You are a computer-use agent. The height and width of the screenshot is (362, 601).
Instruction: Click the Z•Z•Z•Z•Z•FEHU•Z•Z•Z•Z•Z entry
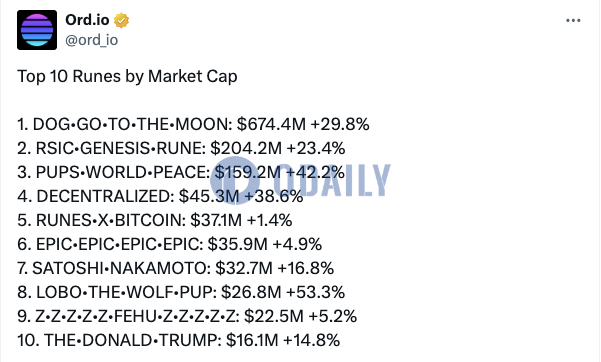click(x=187, y=316)
